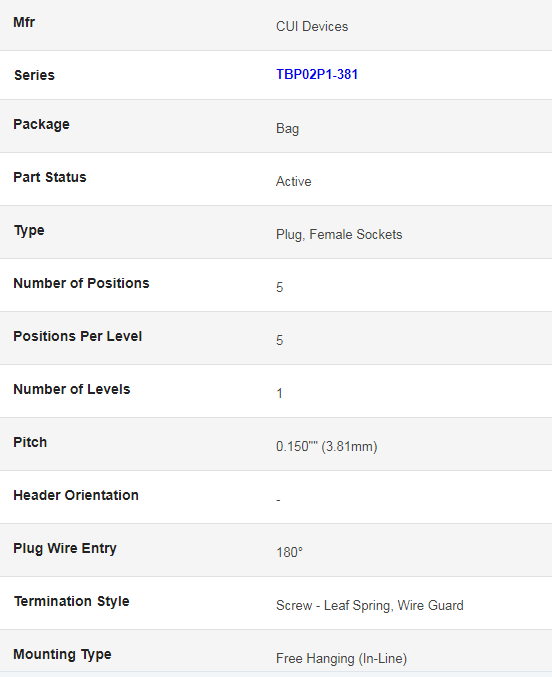Click the Pitch attribute label
Screen dimensions: 552x677
coord(30,442)
